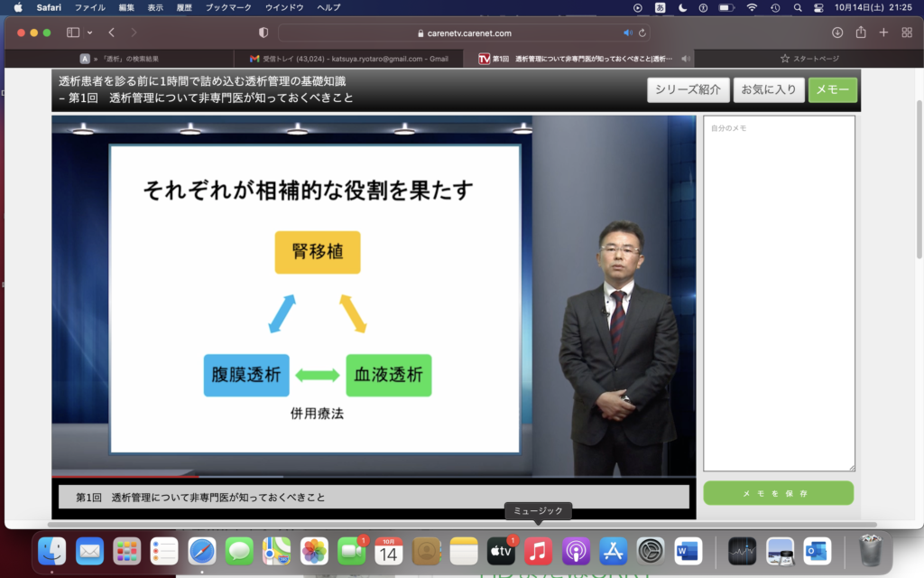Expand the sidebar dropdown chevron

coord(89,33)
